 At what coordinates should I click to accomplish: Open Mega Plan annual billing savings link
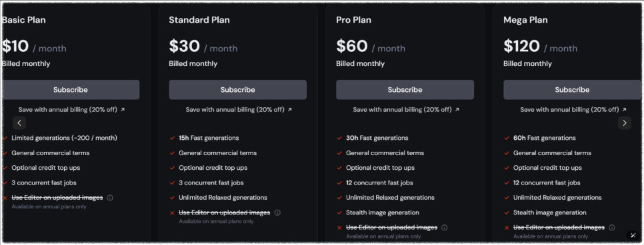click(x=573, y=110)
